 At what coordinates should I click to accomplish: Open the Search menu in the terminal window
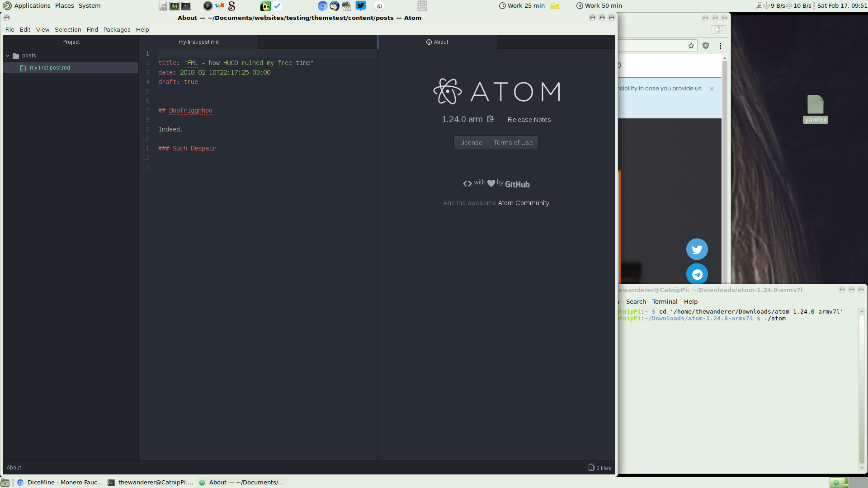[x=636, y=301]
